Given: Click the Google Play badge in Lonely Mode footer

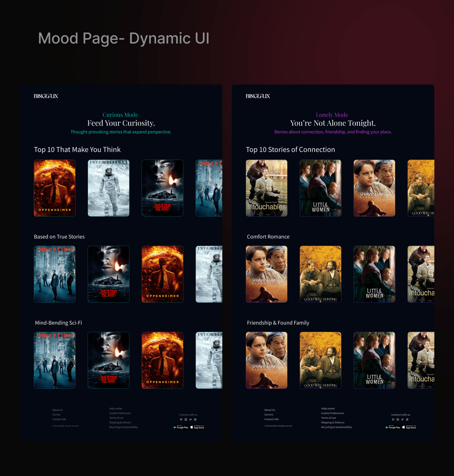Looking at the screenshot, I should coord(393,427).
